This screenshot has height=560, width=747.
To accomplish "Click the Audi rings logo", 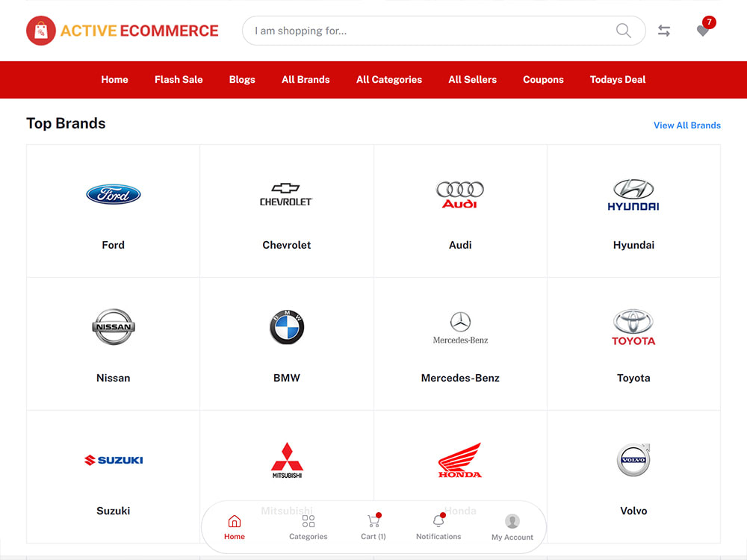I will (x=459, y=195).
